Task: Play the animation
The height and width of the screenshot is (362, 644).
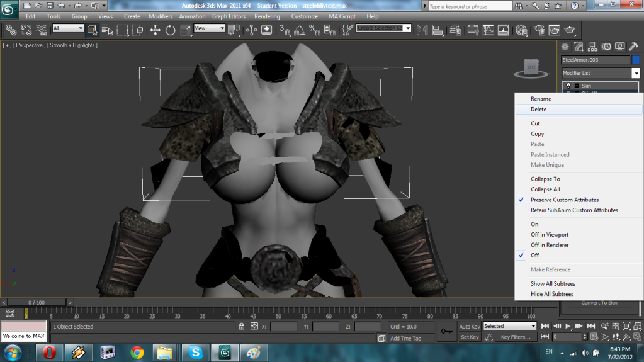Action: click(568, 326)
